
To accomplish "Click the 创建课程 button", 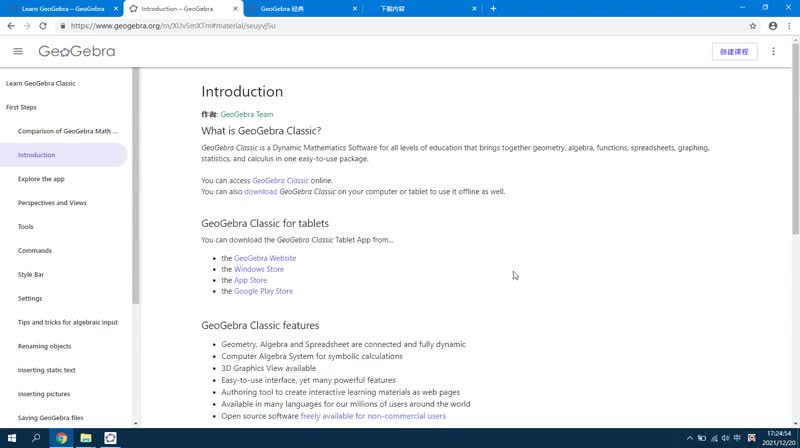I will tap(734, 52).
